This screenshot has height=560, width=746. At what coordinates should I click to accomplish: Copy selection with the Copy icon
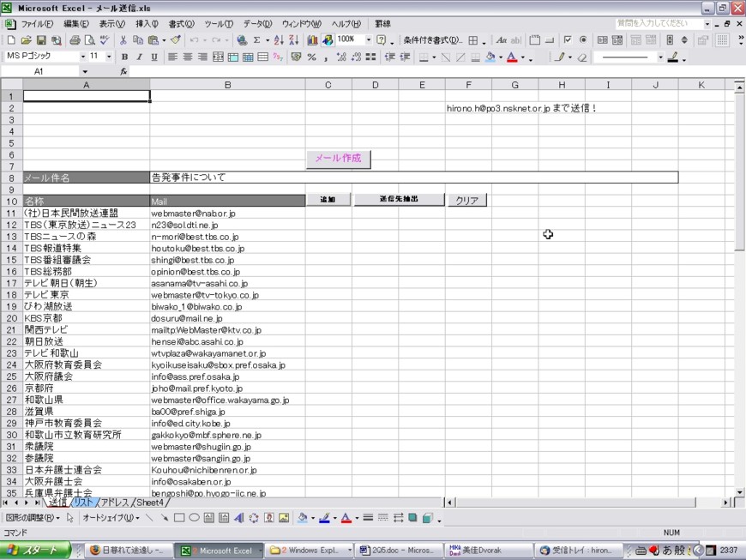click(138, 40)
